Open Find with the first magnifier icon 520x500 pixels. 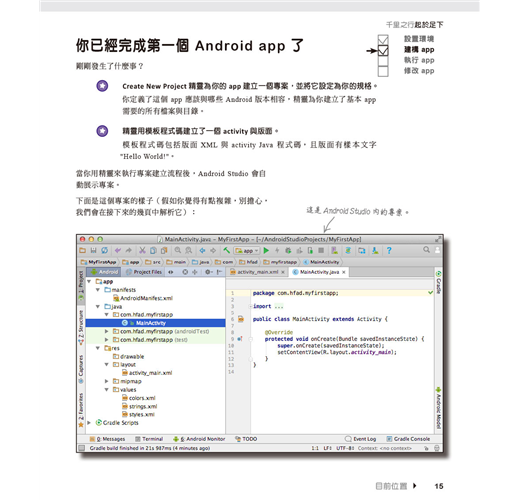pyautogui.click(x=178, y=250)
